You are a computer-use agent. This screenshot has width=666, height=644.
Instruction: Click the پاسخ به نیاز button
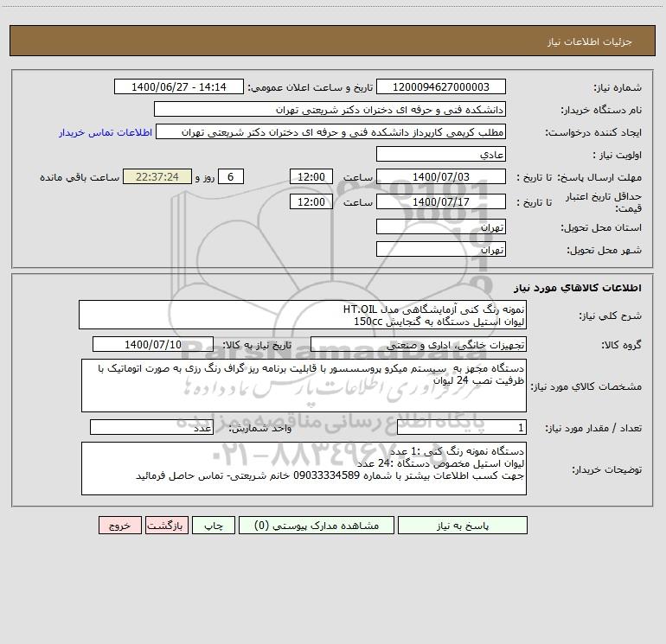click(463, 526)
